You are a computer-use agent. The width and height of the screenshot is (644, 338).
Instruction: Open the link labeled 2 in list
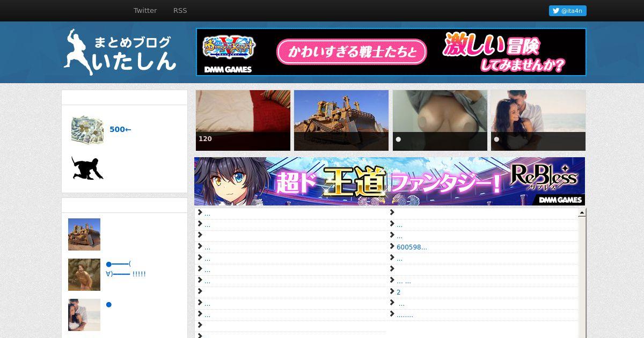[x=398, y=292]
